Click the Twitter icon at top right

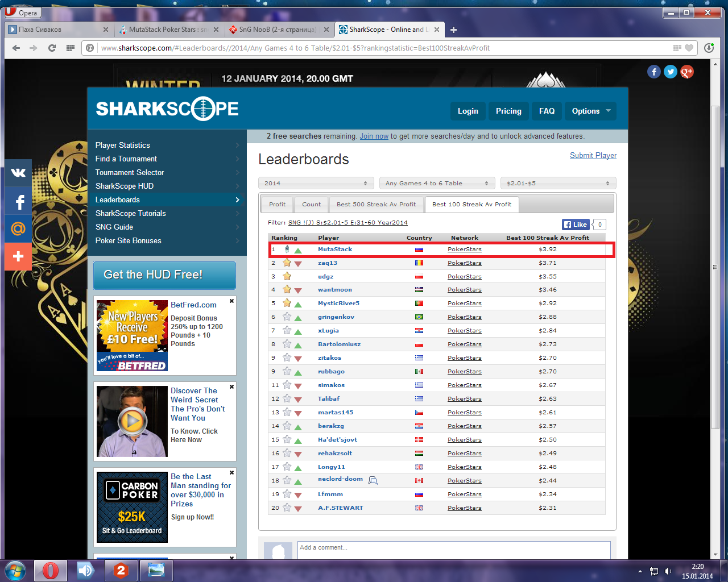coord(671,72)
